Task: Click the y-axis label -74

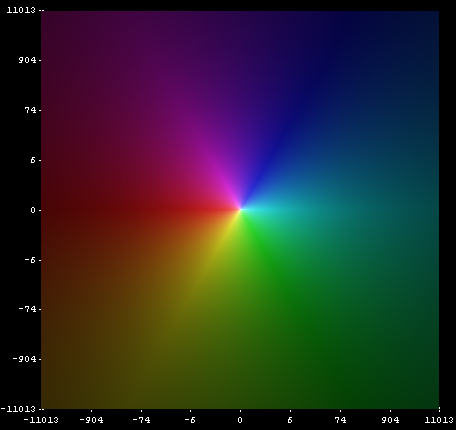Action: click(x=27, y=309)
